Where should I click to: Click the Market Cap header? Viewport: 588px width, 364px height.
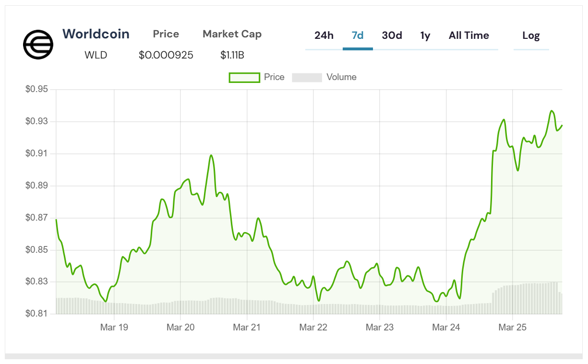(232, 34)
